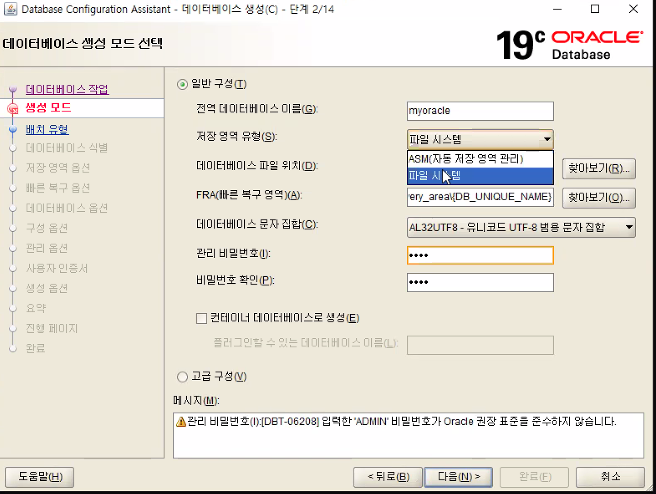Click the 사용자 인증서 step label
Image resolution: width=656 pixels, height=494 pixels.
[57, 268]
